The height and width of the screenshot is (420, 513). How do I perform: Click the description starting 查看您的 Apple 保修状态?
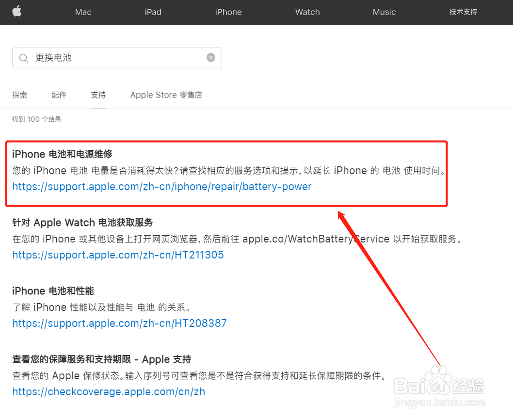point(199,376)
